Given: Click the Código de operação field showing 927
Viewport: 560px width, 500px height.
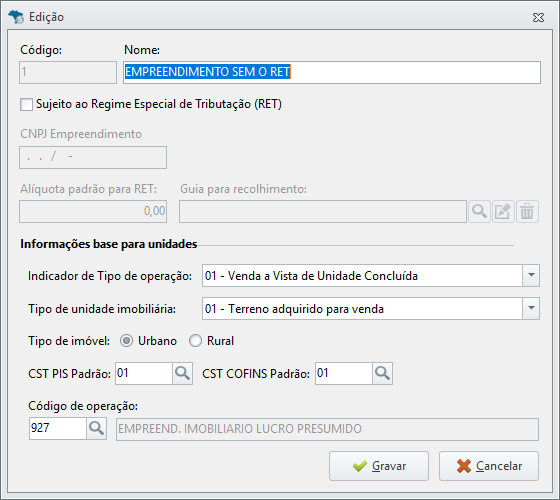Looking at the screenshot, I should [58, 429].
